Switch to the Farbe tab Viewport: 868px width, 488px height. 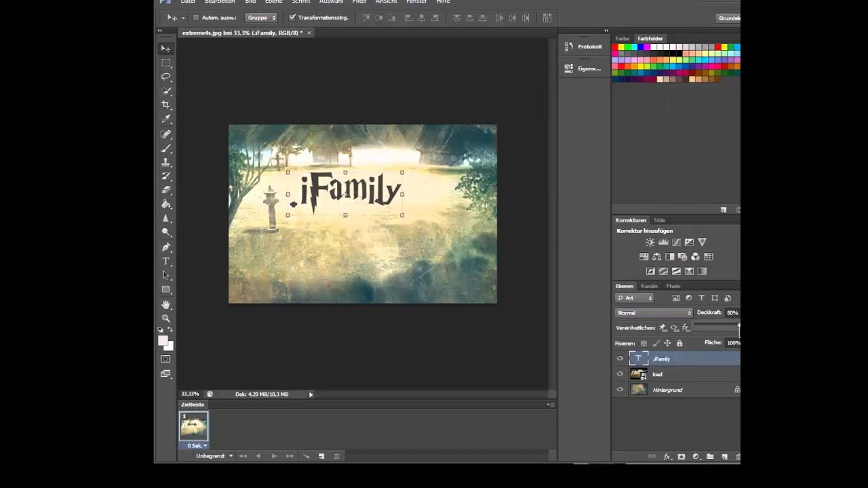coord(623,39)
